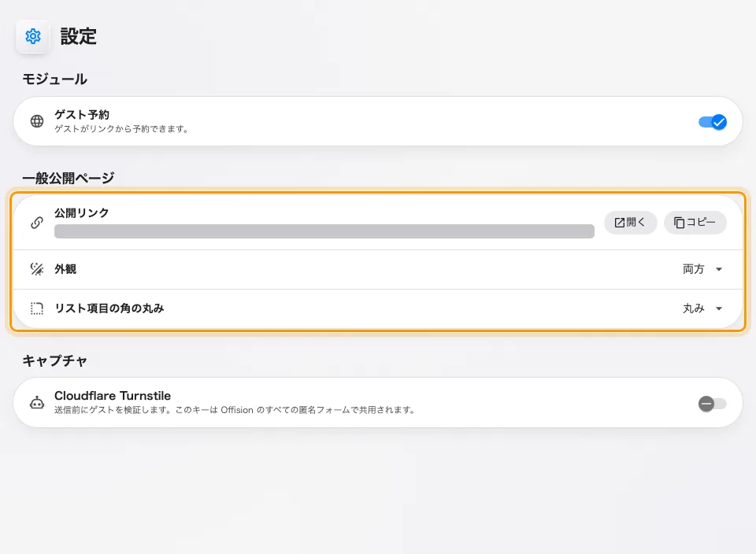The width and height of the screenshot is (756, 554).
Task: Click the description ゲストがリンクから予約できます。
Action: pos(121,128)
